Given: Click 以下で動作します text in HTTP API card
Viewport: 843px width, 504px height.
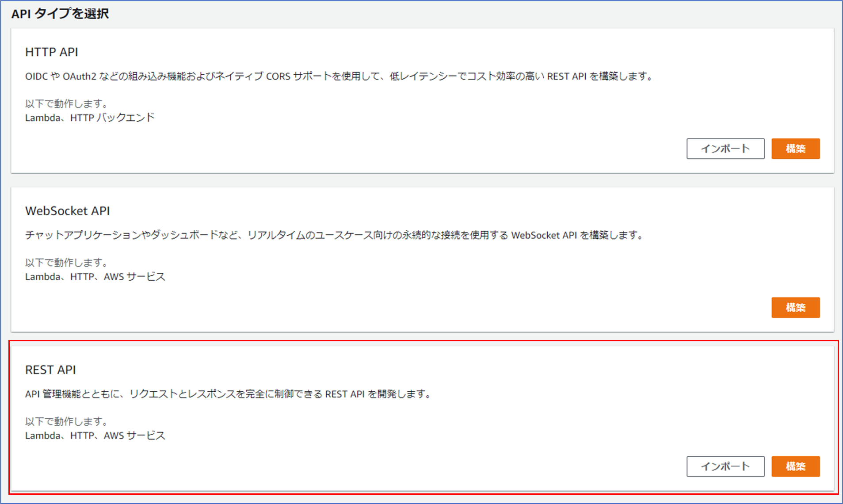Looking at the screenshot, I should tap(65, 103).
